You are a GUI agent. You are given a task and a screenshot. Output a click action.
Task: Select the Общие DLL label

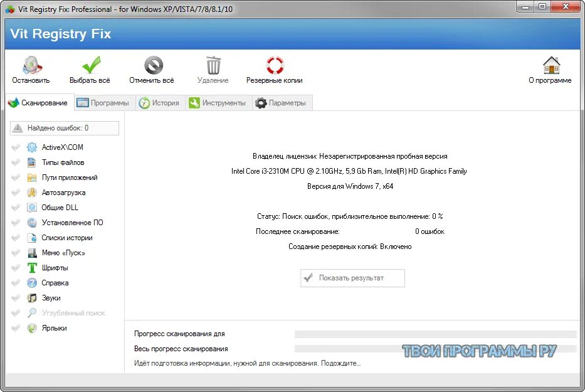pyautogui.click(x=60, y=208)
